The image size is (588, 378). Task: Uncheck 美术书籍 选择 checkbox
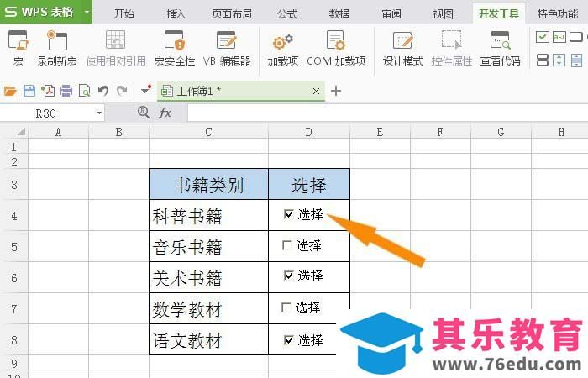tap(288, 276)
